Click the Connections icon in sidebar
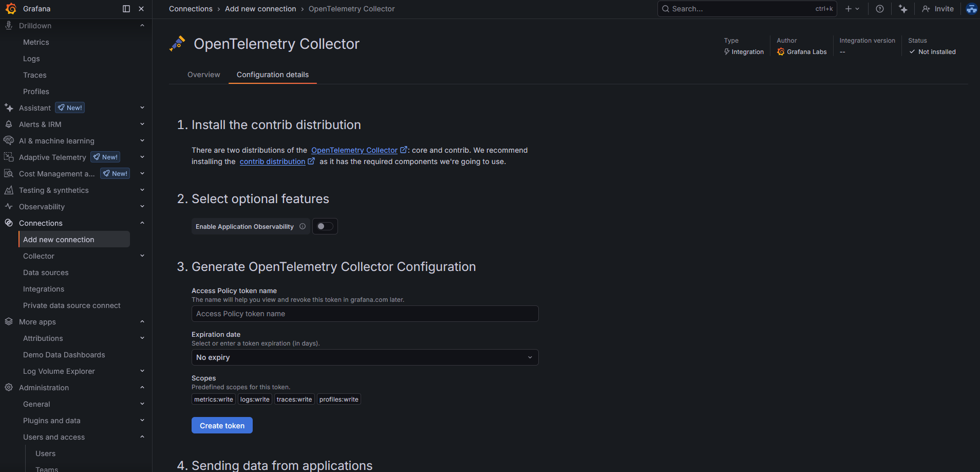 pyautogui.click(x=9, y=223)
